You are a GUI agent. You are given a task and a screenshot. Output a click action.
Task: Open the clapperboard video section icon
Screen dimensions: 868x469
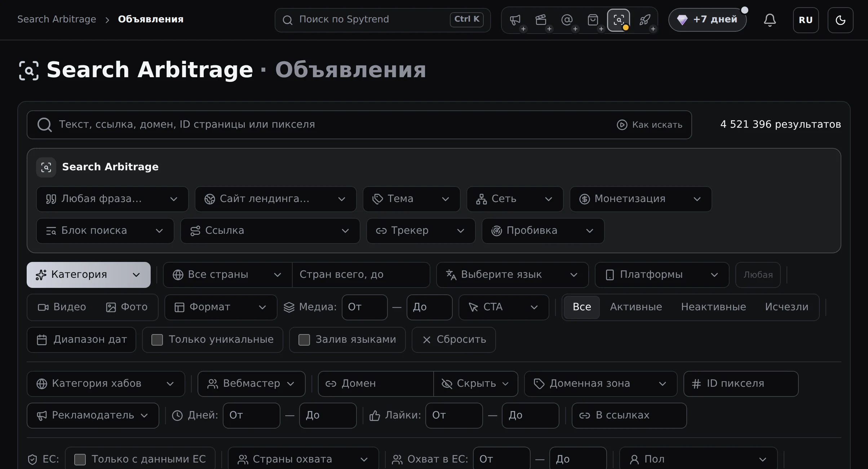[541, 20]
